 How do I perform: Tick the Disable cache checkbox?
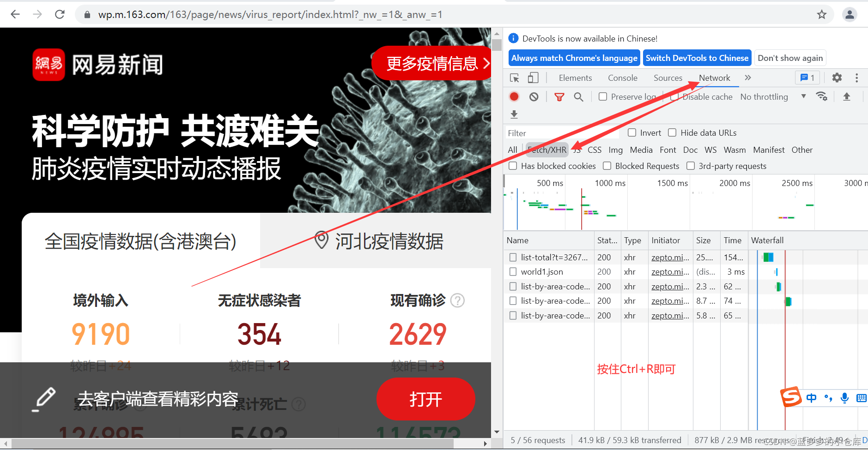pos(674,96)
